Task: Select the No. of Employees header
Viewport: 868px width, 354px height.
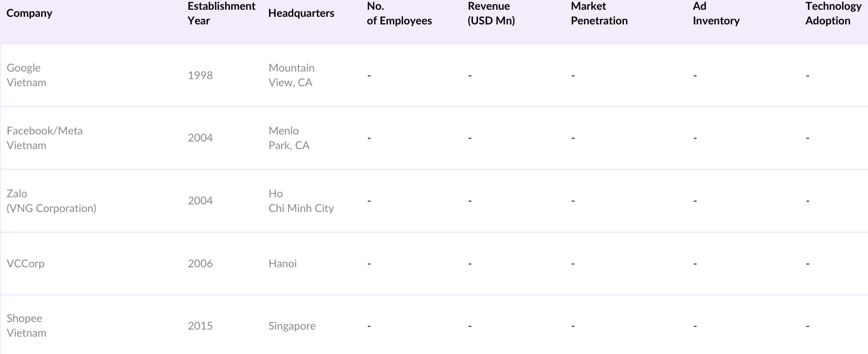Action: click(399, 14)
